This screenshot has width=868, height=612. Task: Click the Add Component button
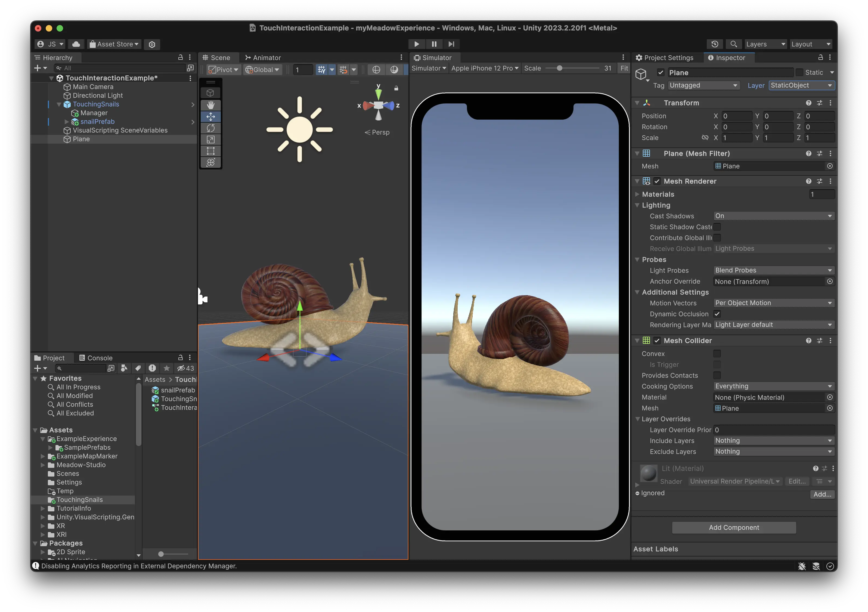tap(734, 527)
